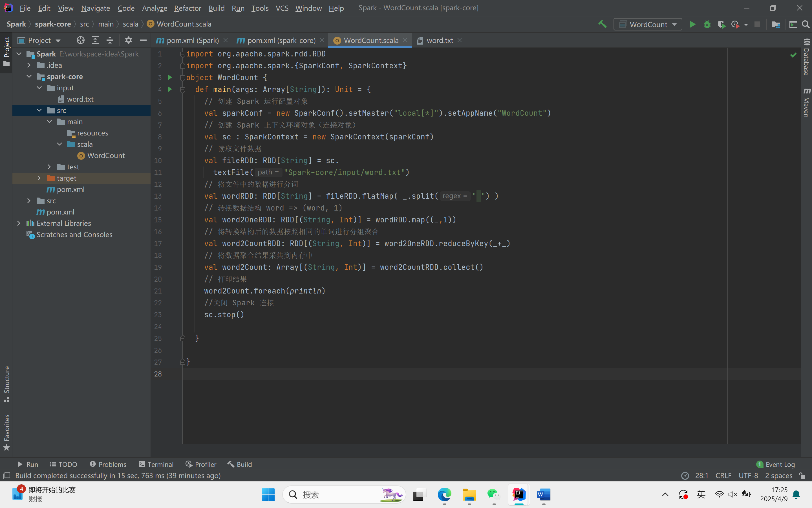Image resolution: width=812 pixels, height=508 pixels.
Task: Collapse the input folder
Action: pos(39,88)
